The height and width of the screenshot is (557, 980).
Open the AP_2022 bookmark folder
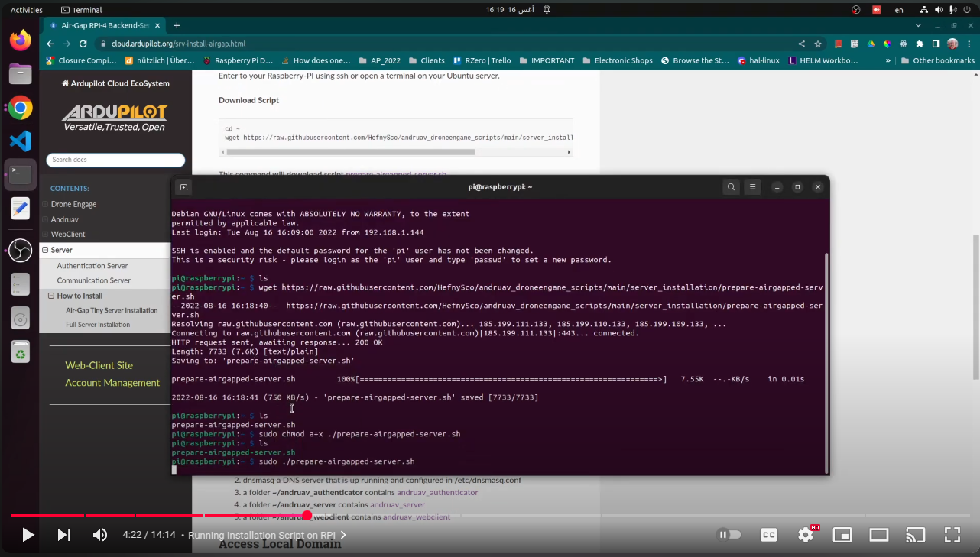pyautogui.click(x=378, y=60)
